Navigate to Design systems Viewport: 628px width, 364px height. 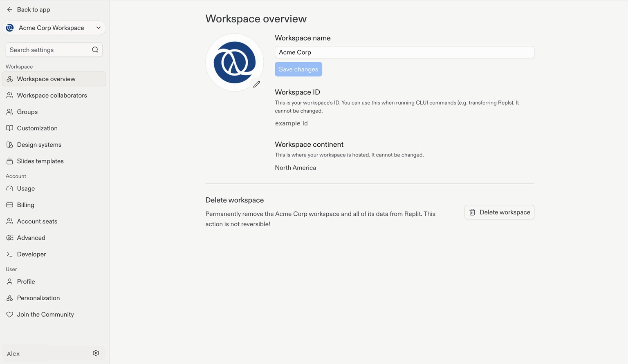pos(54,145)
